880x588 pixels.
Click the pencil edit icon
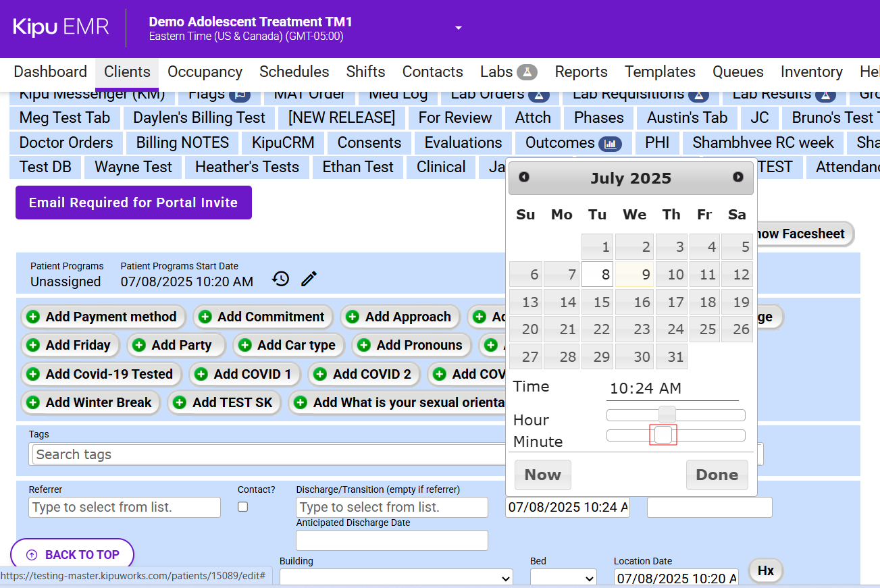point(309,279)
